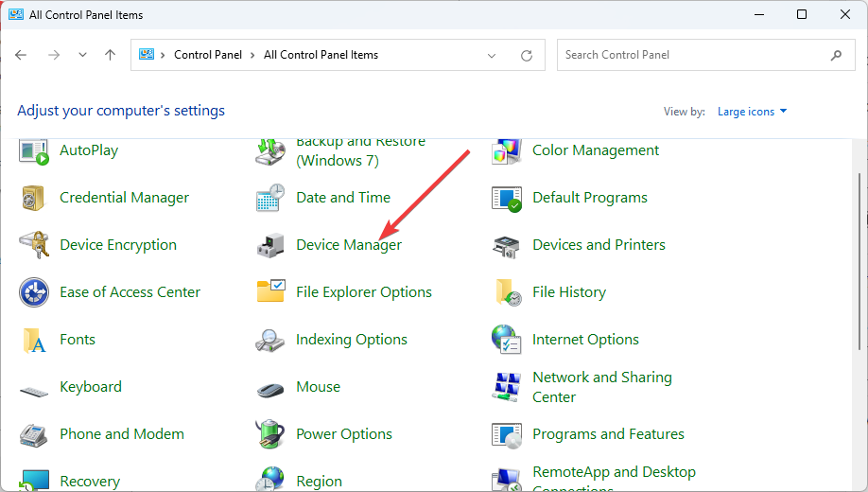Click the Ease of Access Center icon
The image size is (868, 492).
34,292
